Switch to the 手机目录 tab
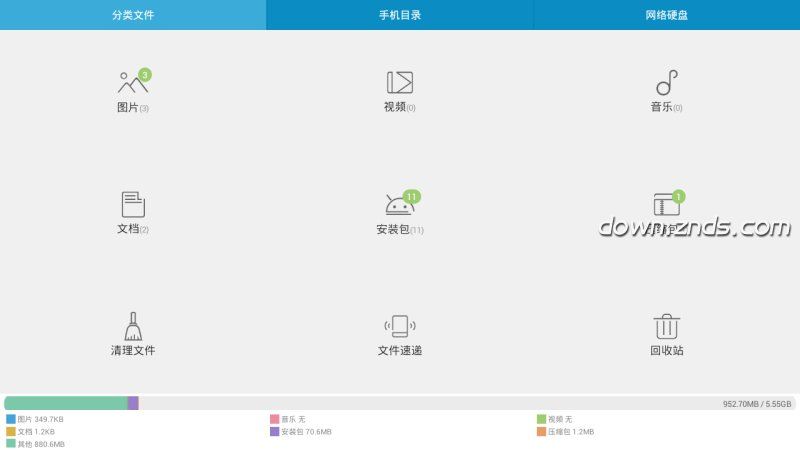Viewport: 800px width, 450px height. click(399, 15)
